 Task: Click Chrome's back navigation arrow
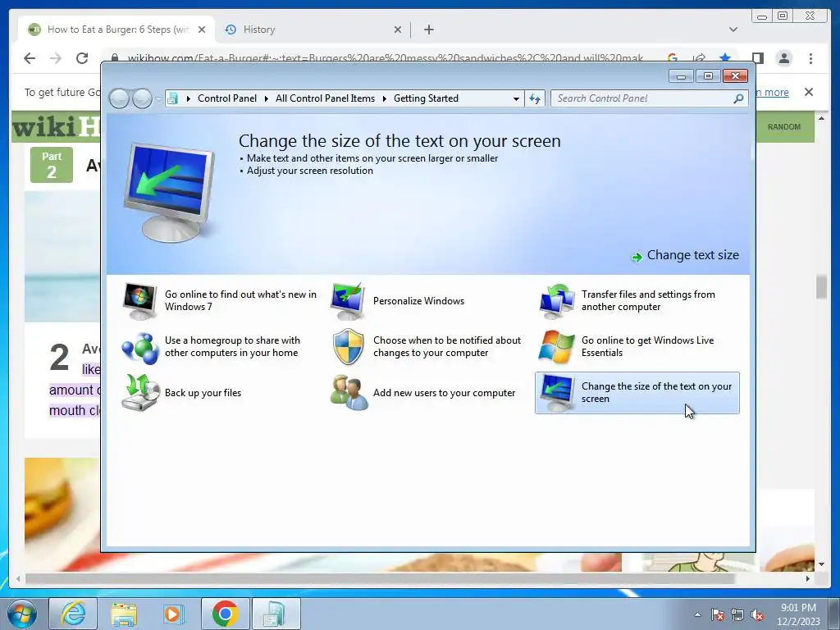click(x=30, y=58)
